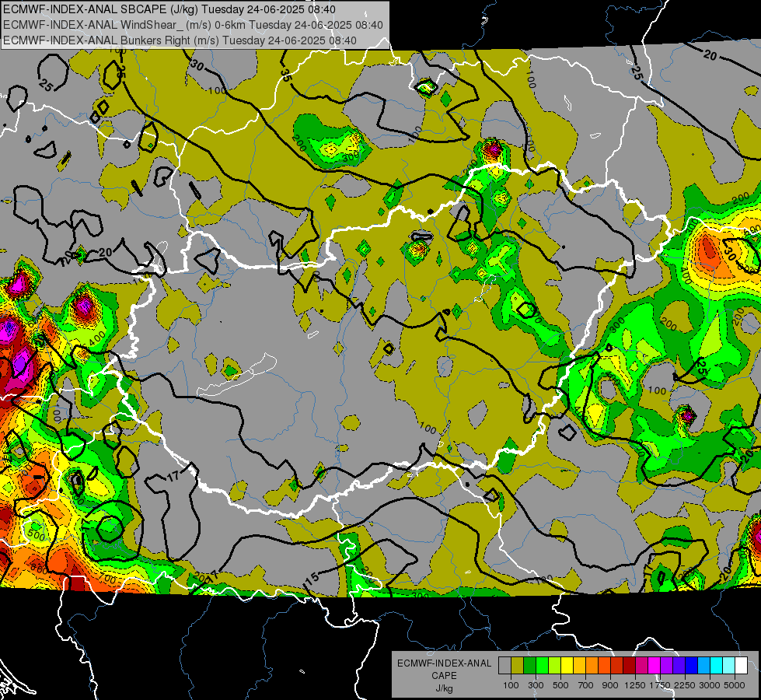Click the CAPE label in legend
The width and height of the screenshot is (761, 700).
pos(445,676)
